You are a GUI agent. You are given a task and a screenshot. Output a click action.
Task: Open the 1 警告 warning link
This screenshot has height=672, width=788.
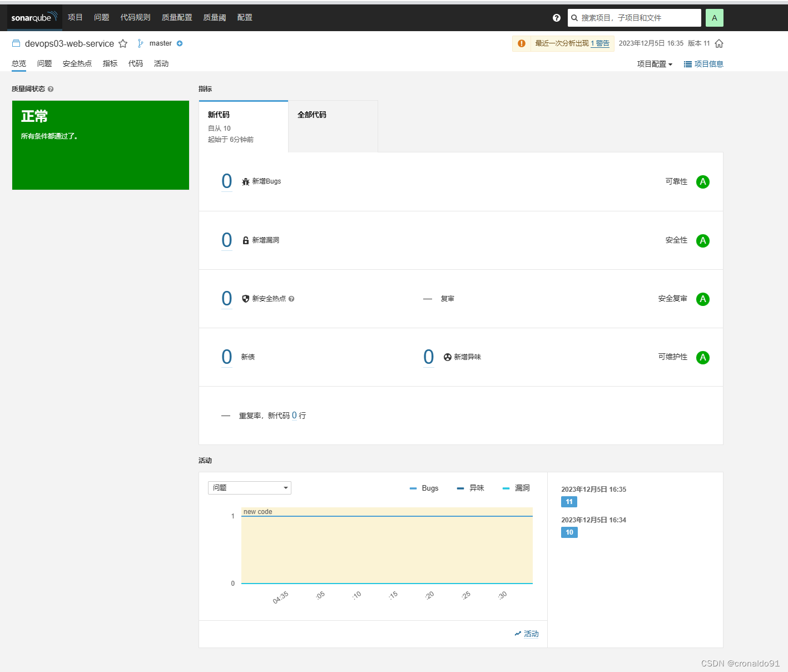coord(600,43)
